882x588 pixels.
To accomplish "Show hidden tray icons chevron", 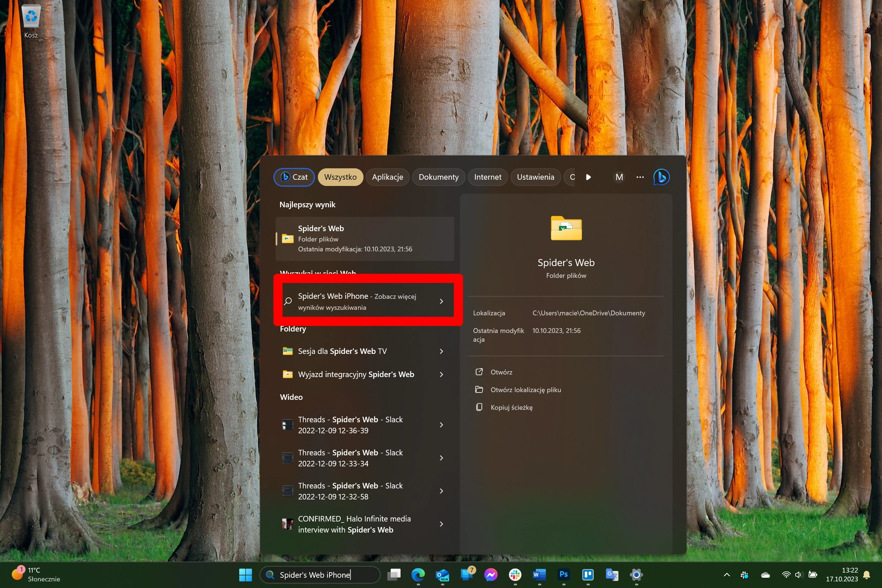I will [x=727, y=574].
